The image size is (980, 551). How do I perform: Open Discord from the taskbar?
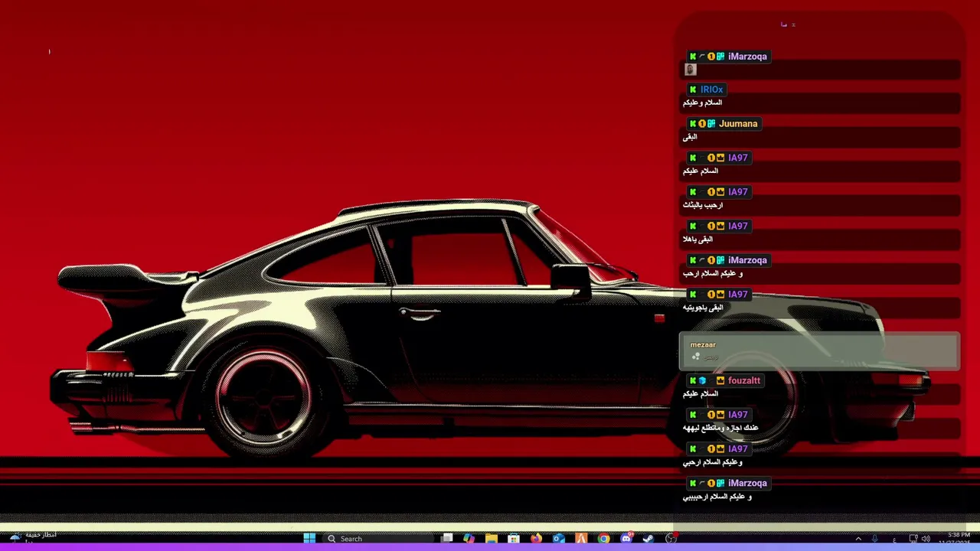pyautogui.click(x=626, y=539)
